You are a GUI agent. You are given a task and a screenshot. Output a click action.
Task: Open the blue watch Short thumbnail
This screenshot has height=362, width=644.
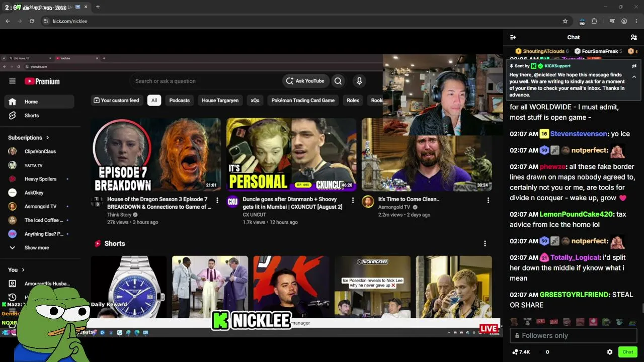coord(129,287)
